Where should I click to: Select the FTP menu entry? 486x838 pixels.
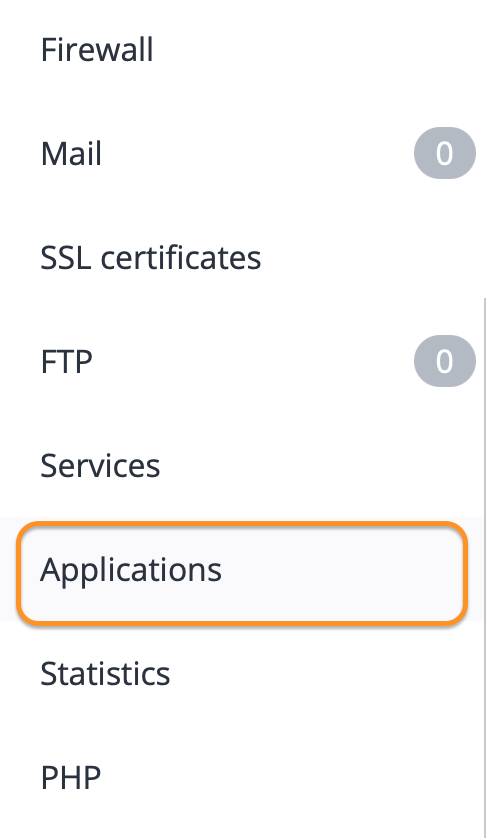pos(242,361)
